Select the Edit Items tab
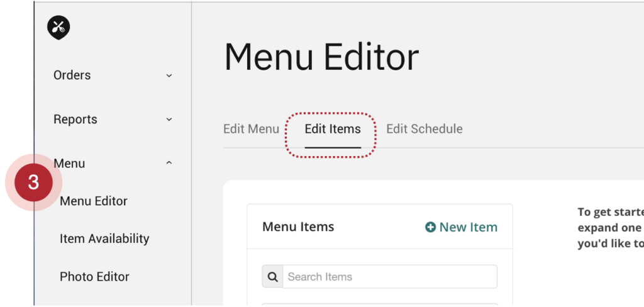The height and width of the screenshot is (307, 644). tap(333, 129)
